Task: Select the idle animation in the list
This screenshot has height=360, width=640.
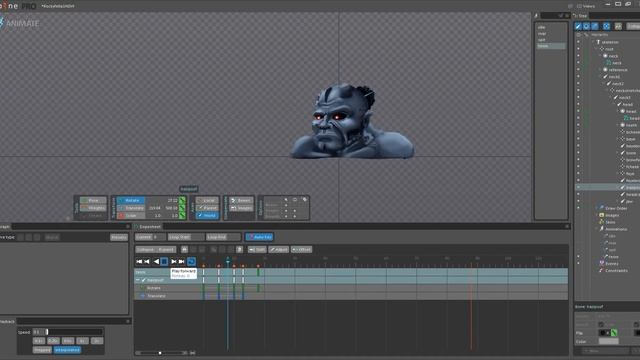Action: point(551,27)
